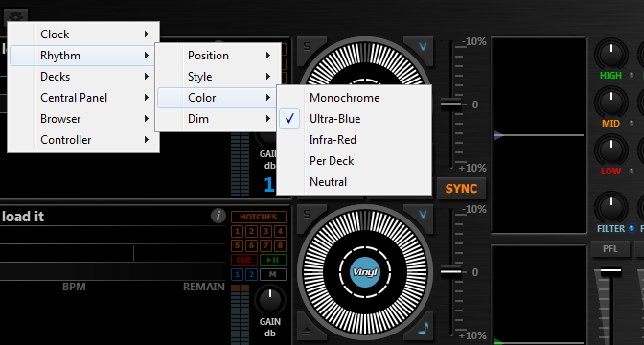Viewport: 644px width, 345px height.
Task: Adjust the upper deck pitch slider handle
Action: 451,103
